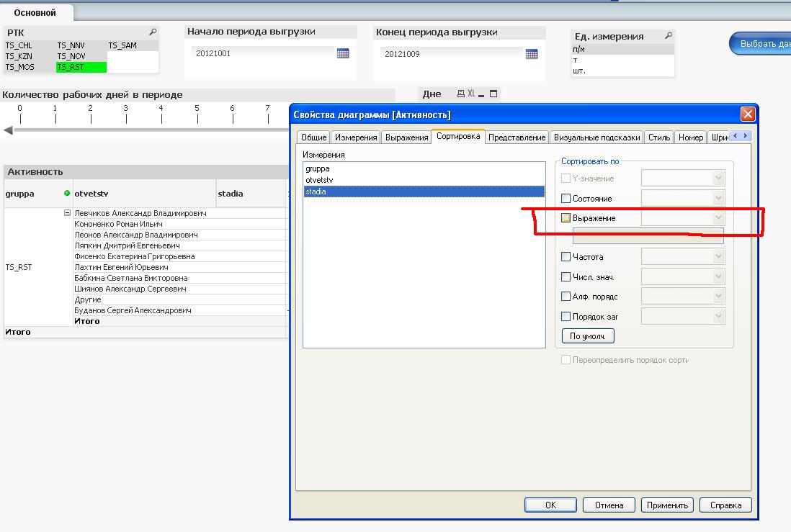The width and height of the screenshot is (791, 532).
Task: Select otvetstv in the Измерения list
Action: point(318,180)
